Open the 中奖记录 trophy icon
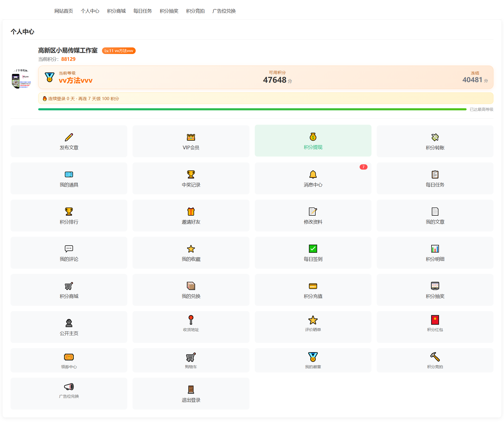504x424 pixels. (x=191, y=174)
